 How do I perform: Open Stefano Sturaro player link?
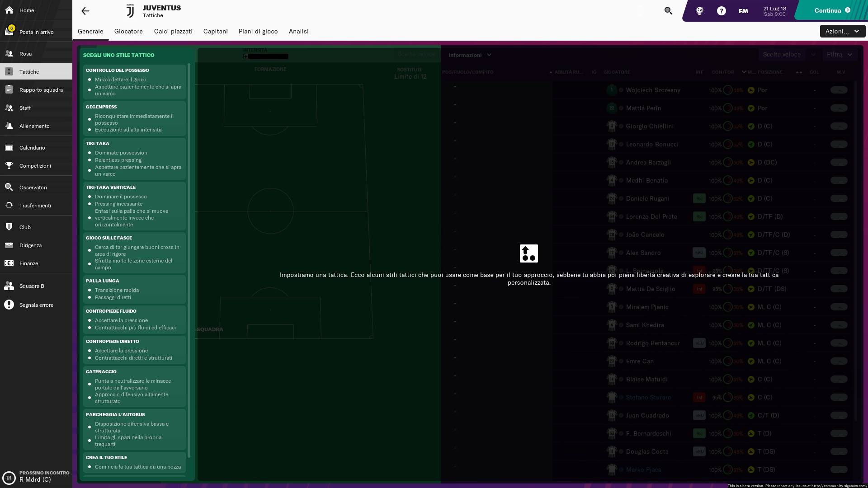tap(648, 397)
